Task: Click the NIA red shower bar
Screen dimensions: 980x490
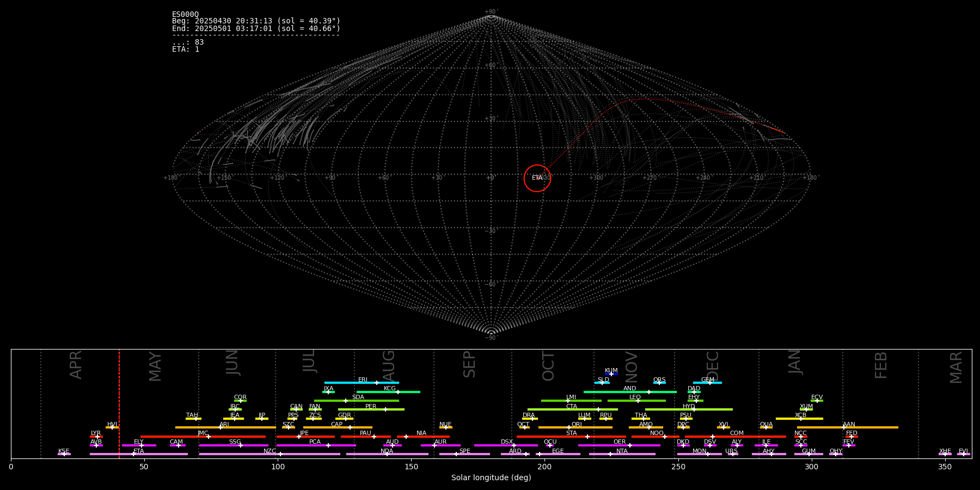Action: pyautogui.click(x=422, y=437)
